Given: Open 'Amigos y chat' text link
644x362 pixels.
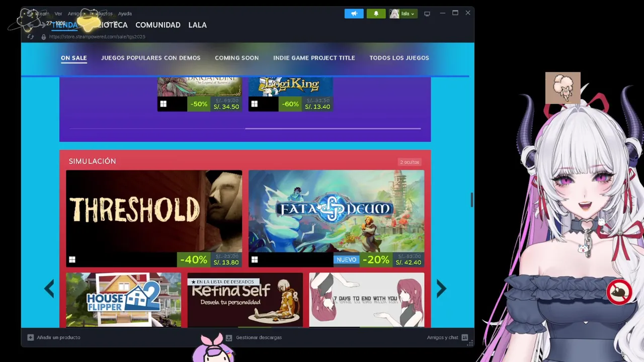Looking at the screenshot, I should [x=442, y=337].
